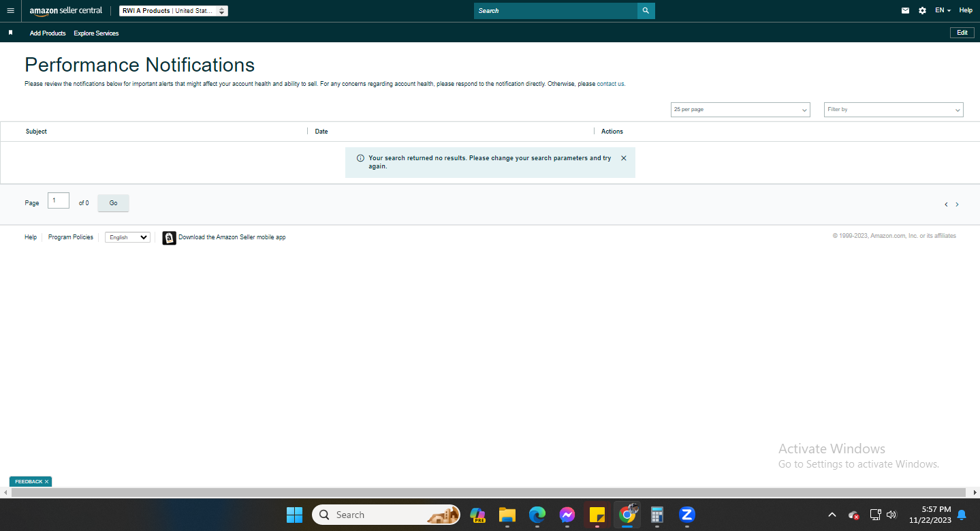This screenshot has width=980, height=531.
Task: Click the Actions column header
Action: tap(612, 132)
